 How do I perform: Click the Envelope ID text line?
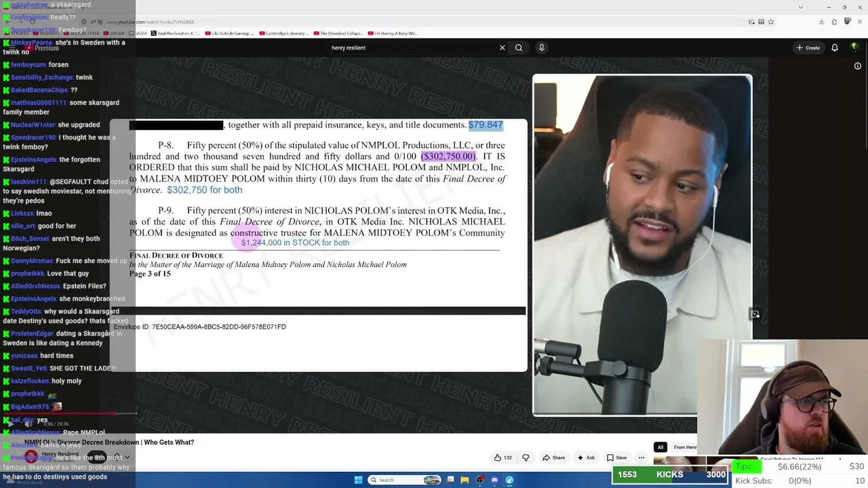click(x=199, y=327)
